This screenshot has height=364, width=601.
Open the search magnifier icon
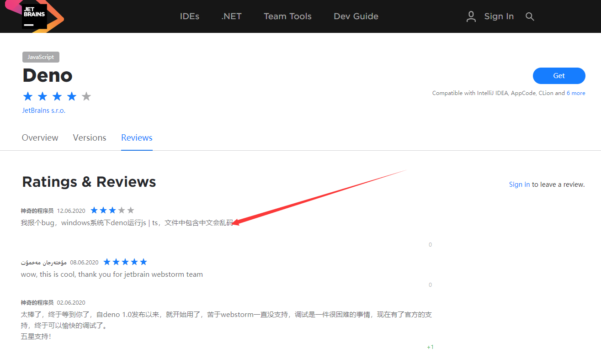click(530, 16)
